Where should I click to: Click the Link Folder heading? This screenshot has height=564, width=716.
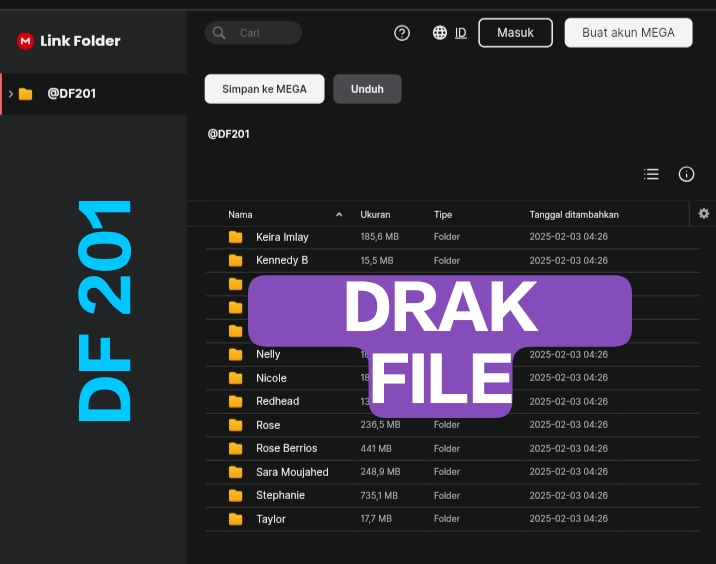click(x=80, y=41)
